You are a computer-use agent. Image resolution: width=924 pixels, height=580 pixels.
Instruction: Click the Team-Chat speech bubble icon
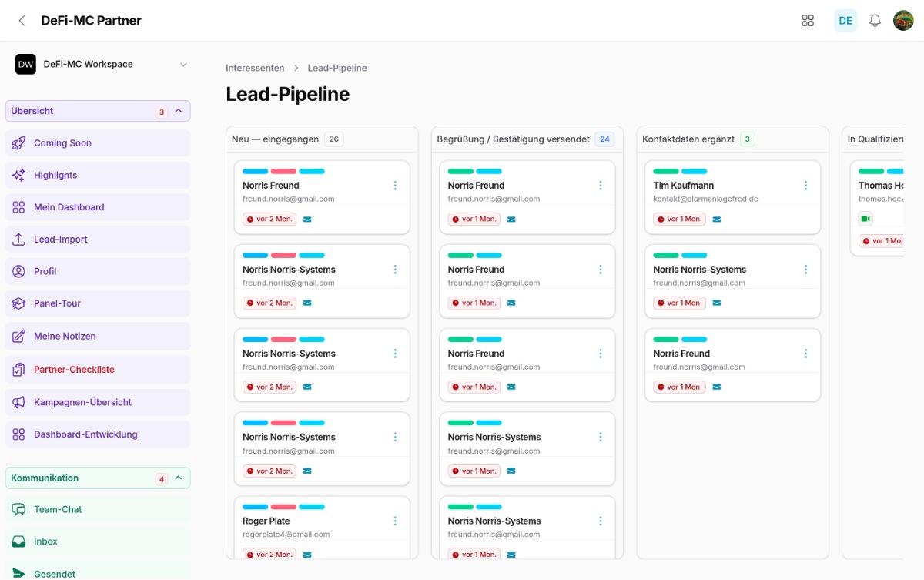coord(18,509)
